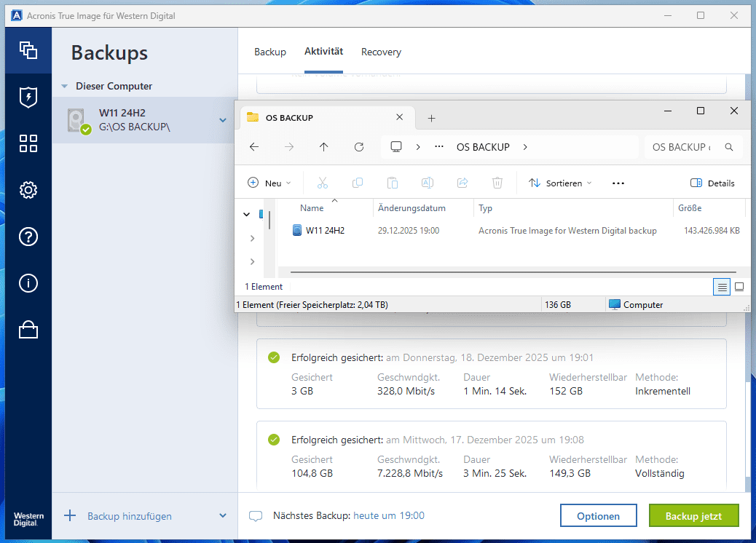Screen dimensions: 756x543
Task: Click the This PC monitor icon in address bar
Action: [395, 146]
